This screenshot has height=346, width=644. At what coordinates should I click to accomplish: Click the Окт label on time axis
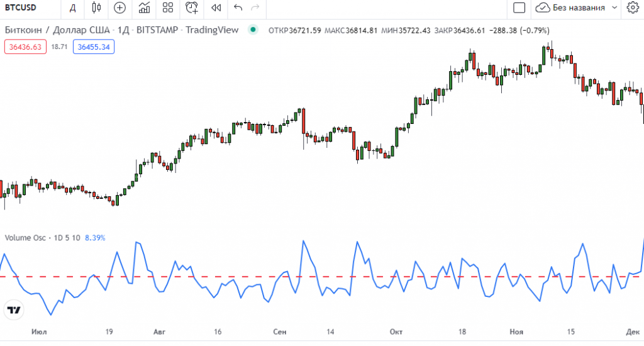396,332
